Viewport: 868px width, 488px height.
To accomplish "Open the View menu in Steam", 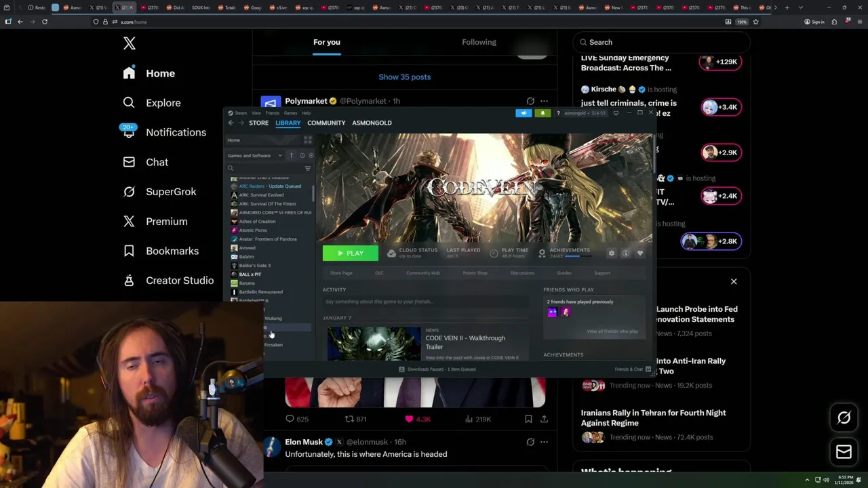I will point(256,113).
